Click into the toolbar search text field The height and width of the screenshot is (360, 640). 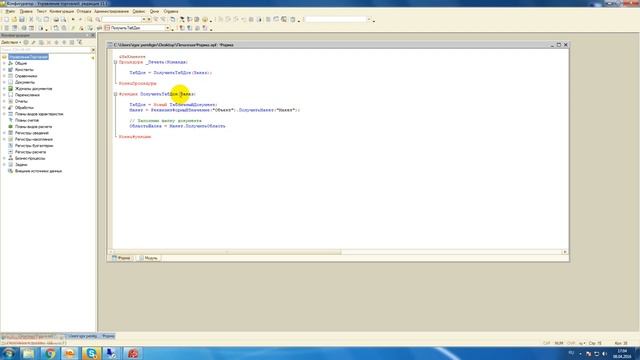tap(122, 20)
